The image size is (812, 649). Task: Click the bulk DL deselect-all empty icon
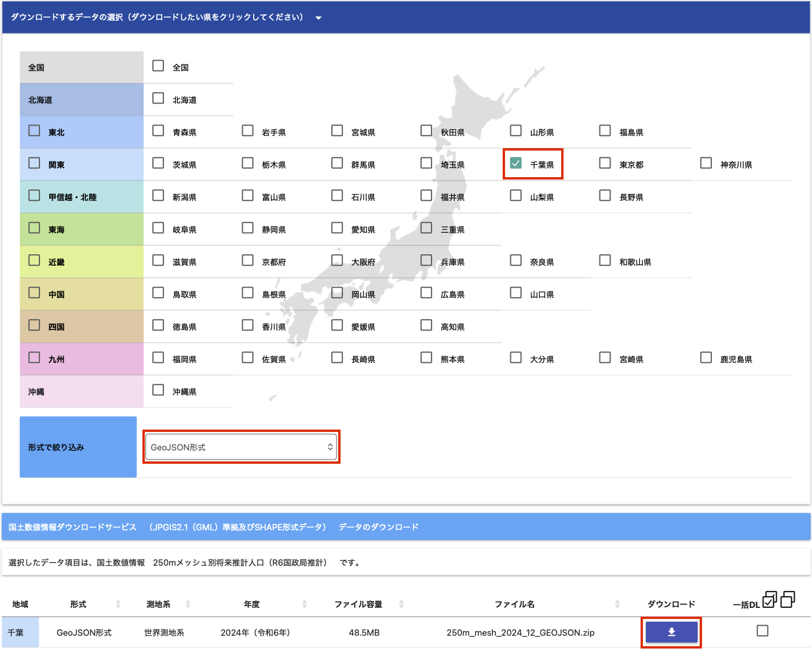(788, 600)
